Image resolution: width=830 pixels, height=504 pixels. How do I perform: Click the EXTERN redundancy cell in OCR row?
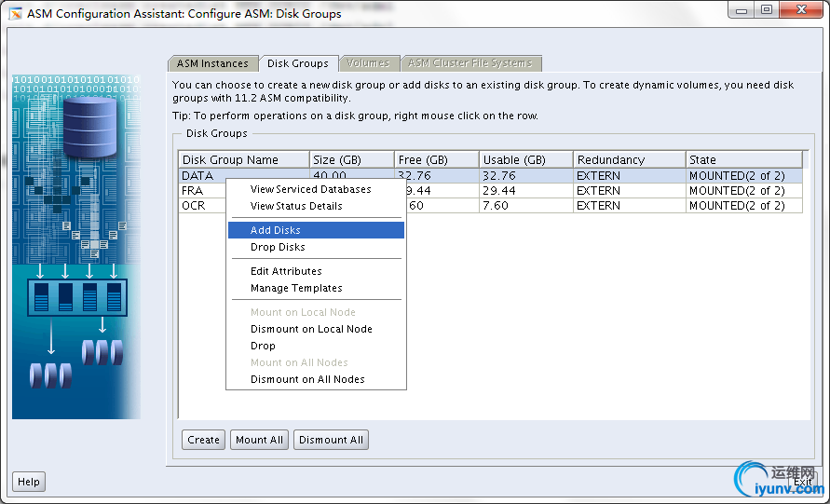pyautogui.click(x=630, y=205)
